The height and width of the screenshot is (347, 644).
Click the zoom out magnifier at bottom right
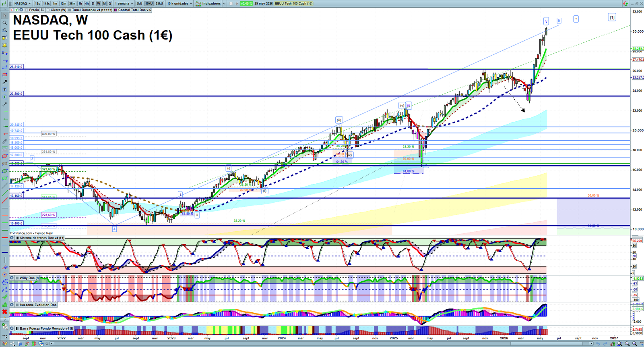[627, 344]
